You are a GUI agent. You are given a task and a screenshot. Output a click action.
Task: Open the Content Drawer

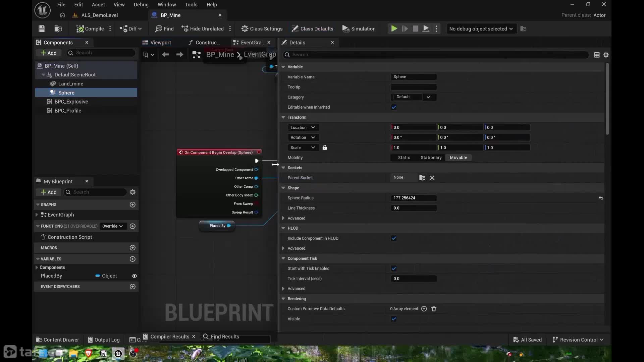(x=57, y=340)
